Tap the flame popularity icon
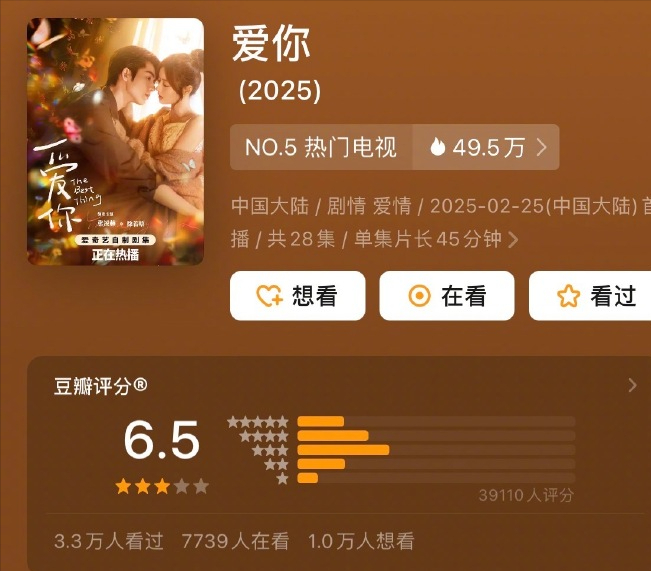 pyautogui.click(x=438, y=147)
